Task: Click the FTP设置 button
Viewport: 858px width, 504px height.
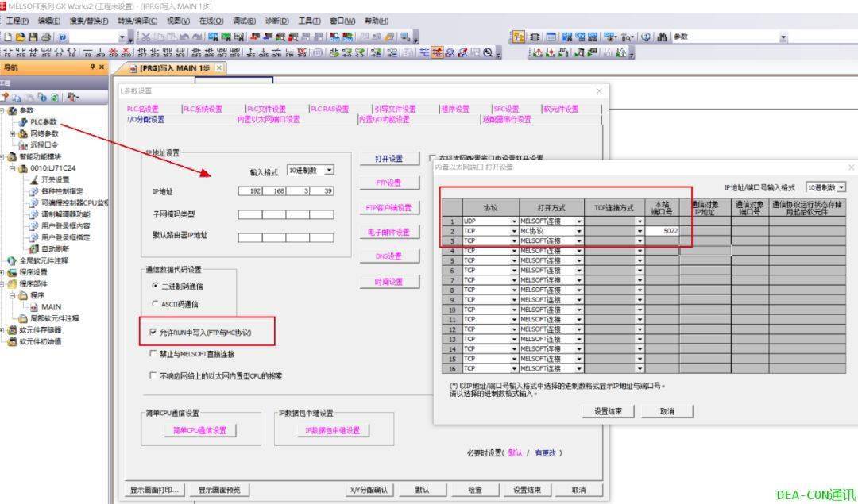Action: pyautogui.click(x=389, y=183)
